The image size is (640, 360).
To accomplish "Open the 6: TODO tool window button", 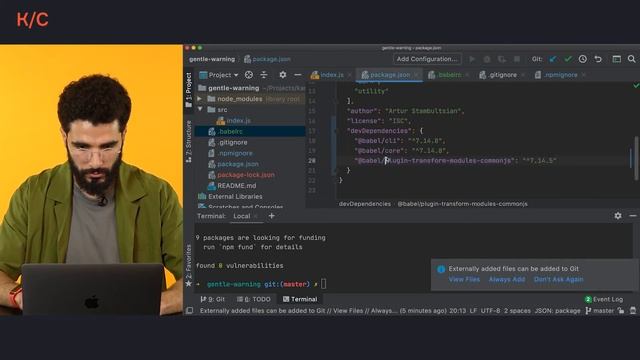I will (253, 299).
